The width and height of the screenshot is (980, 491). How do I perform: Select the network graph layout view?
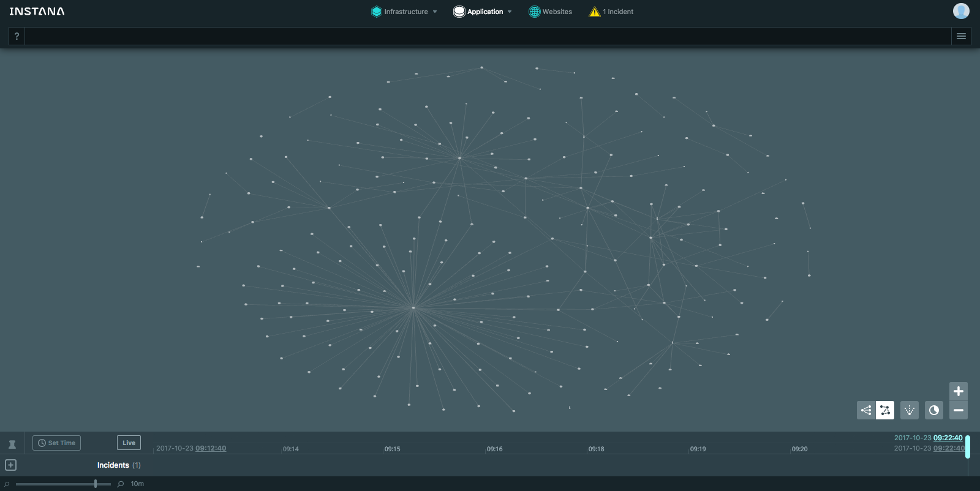coord(885,410)
